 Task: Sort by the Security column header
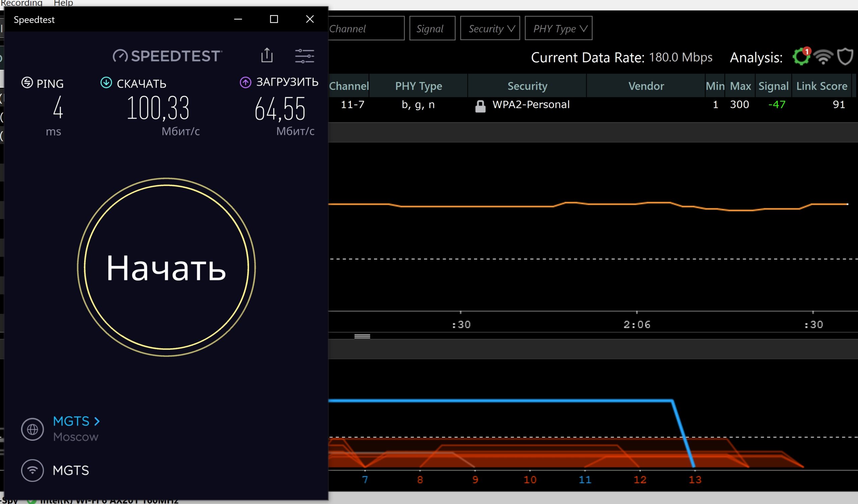(x=527, y=86)
